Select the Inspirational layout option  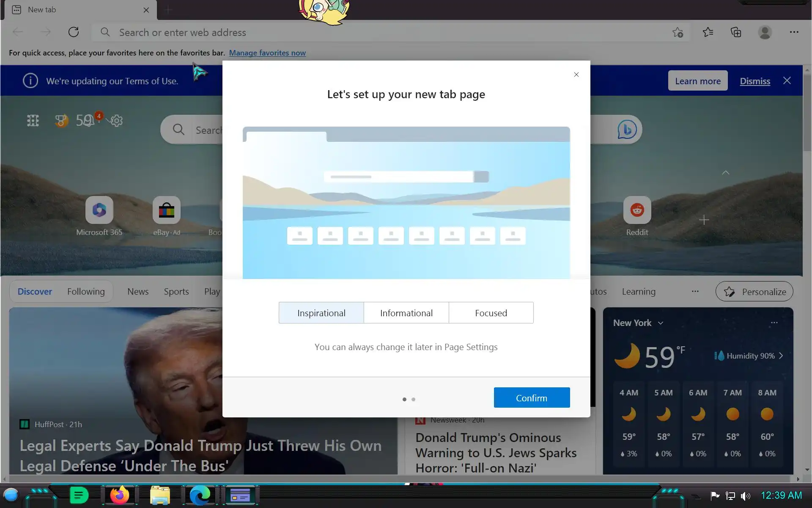pos(321,313)
